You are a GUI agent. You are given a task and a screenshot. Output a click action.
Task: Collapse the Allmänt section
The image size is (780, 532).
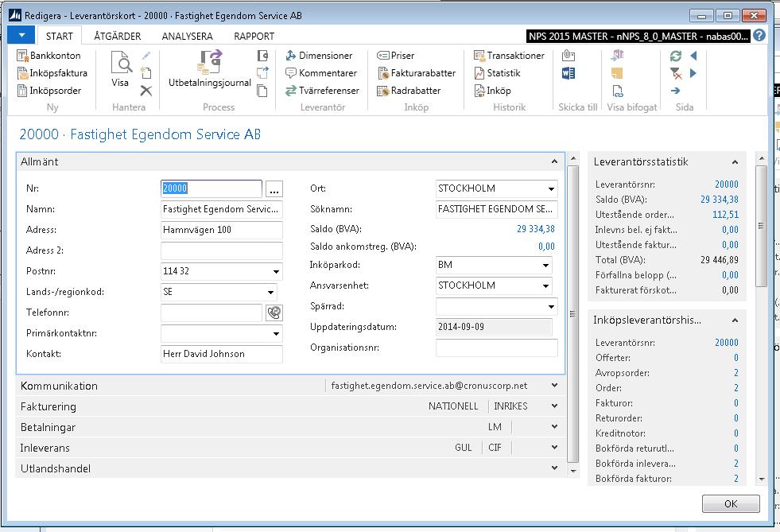click(x=554, y=161)
